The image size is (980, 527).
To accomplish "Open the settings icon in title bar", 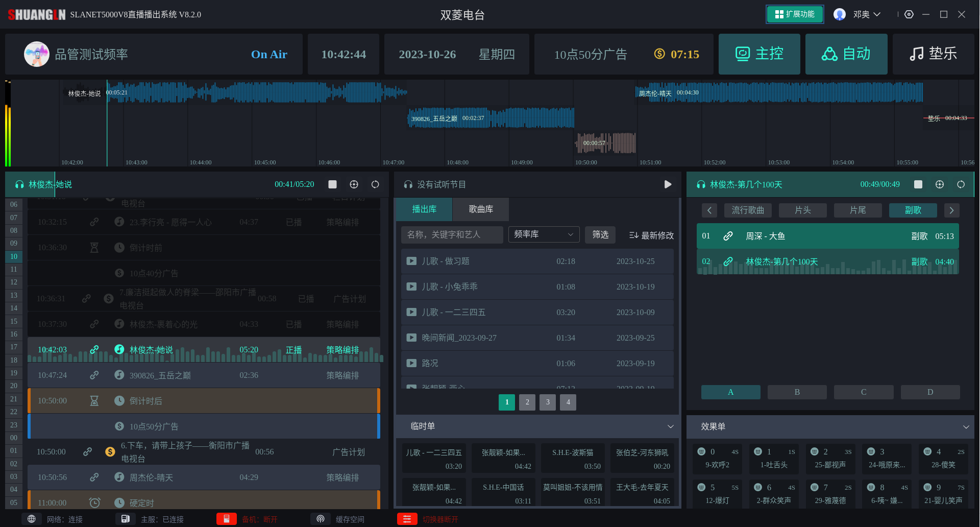I will coord(909,14).
